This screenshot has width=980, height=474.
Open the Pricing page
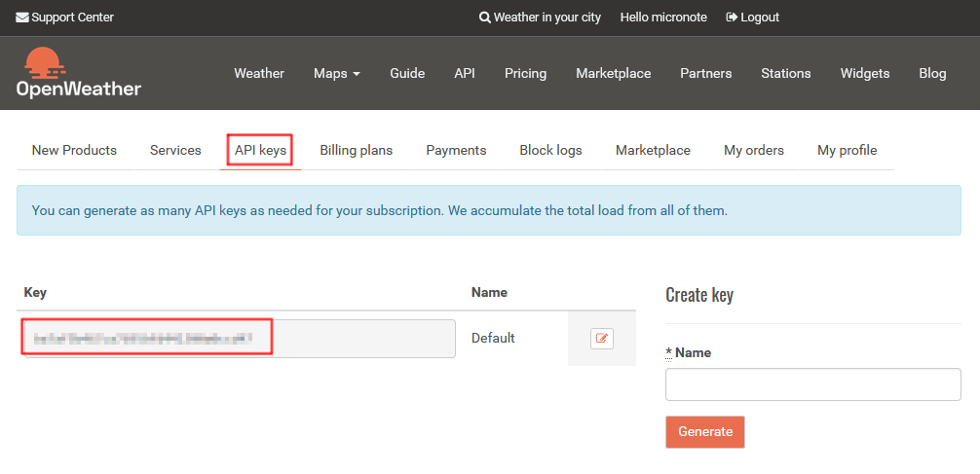[x=526, y=73]
